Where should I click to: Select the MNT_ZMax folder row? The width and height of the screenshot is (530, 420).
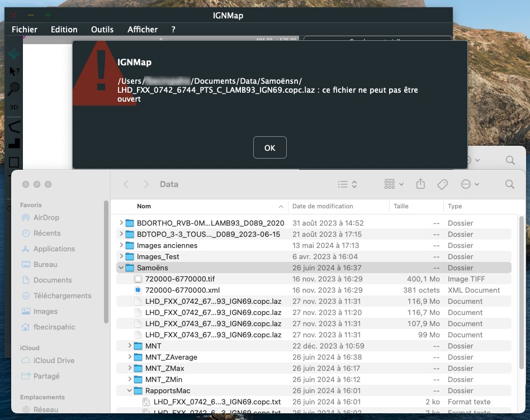click(x=314, y=368)
